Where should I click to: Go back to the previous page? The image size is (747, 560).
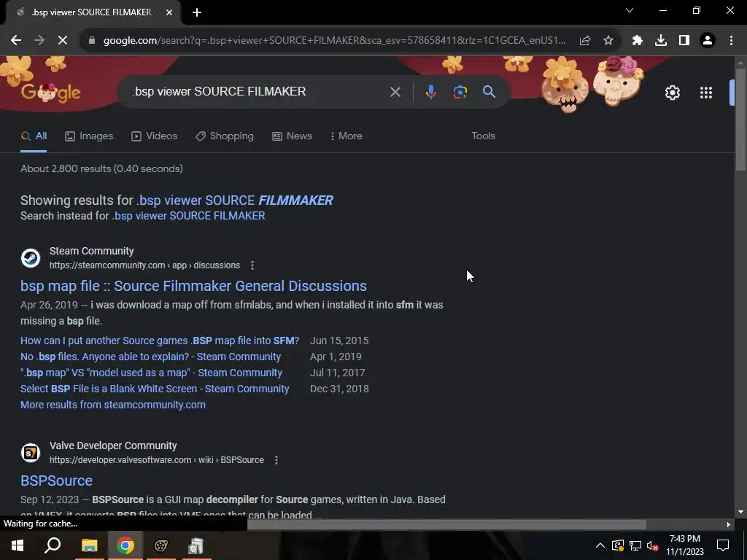(x=16, y=41)
